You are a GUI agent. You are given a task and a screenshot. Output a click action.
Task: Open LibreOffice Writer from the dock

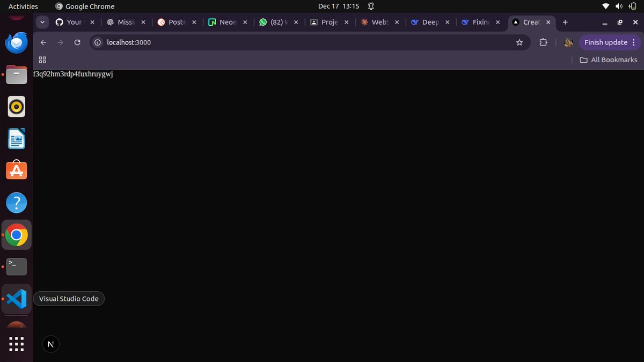point(17,139)
